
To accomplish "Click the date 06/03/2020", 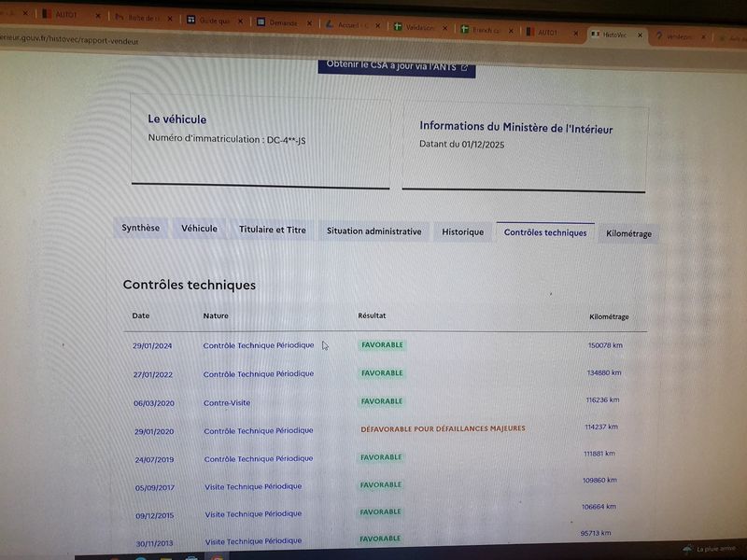I will pyautogui.click(x=154, y=403).
